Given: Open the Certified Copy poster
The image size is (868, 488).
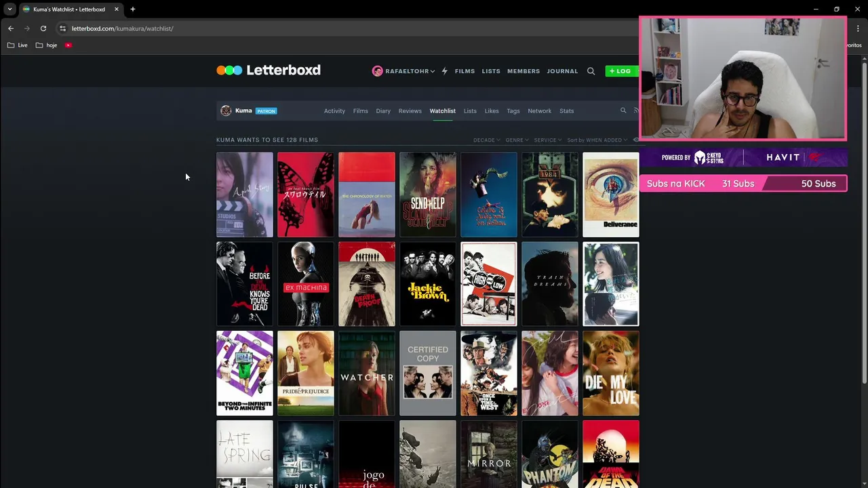Looking at the screenshot, I should pos(428,373).
